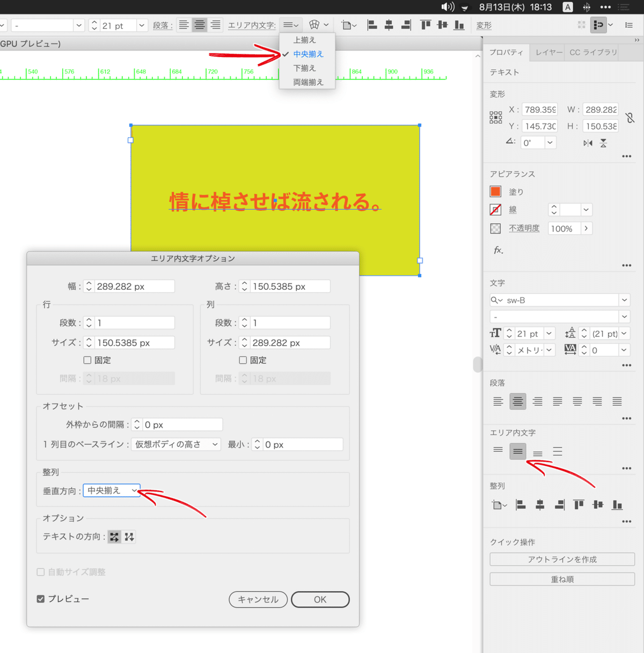Set area type justify align in Properties panel
The height and width of the screenshot is (653, 644).
pyautogui.click(x=558, y=451)
